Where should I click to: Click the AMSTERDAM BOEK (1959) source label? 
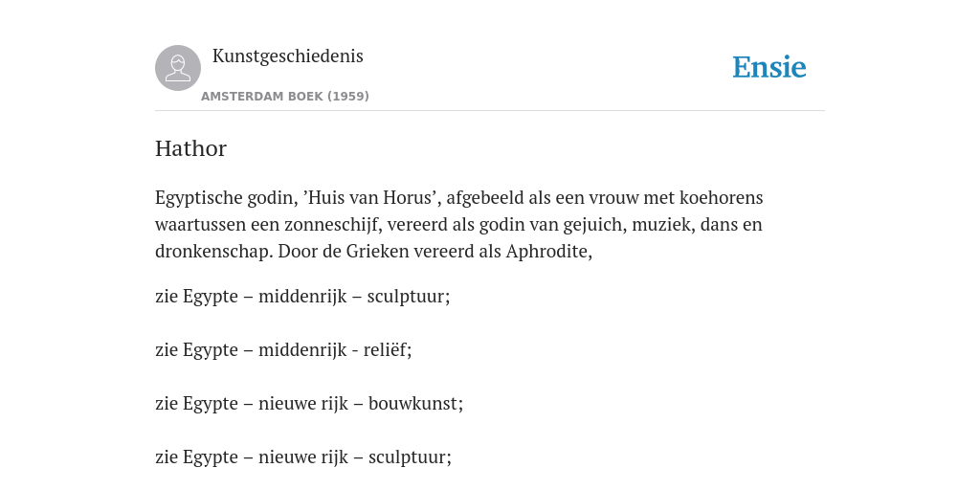(x=285, y=97)
